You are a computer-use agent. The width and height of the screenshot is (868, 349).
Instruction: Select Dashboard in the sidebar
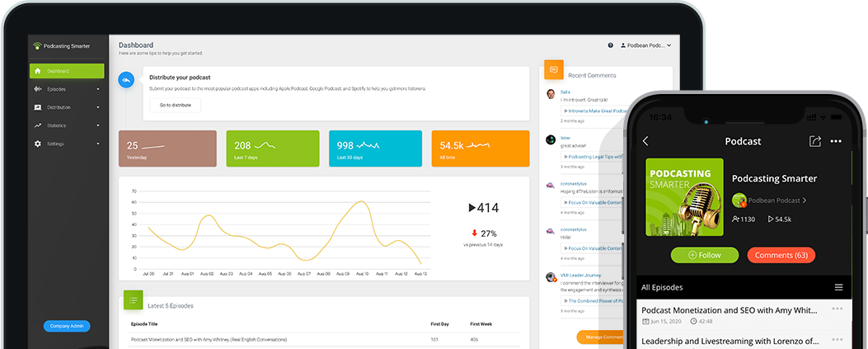tap(67, 71)
